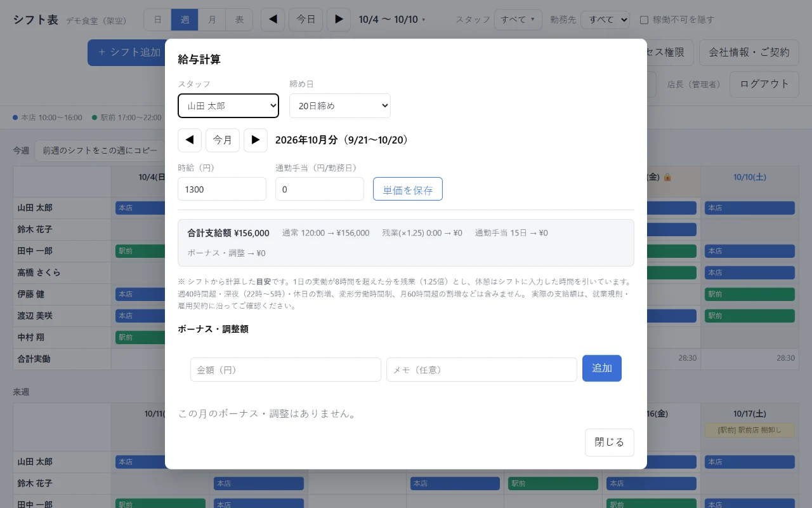Toggle the 稼働不可を隠す checkbox
812x508 pixels.
point(644,20)
